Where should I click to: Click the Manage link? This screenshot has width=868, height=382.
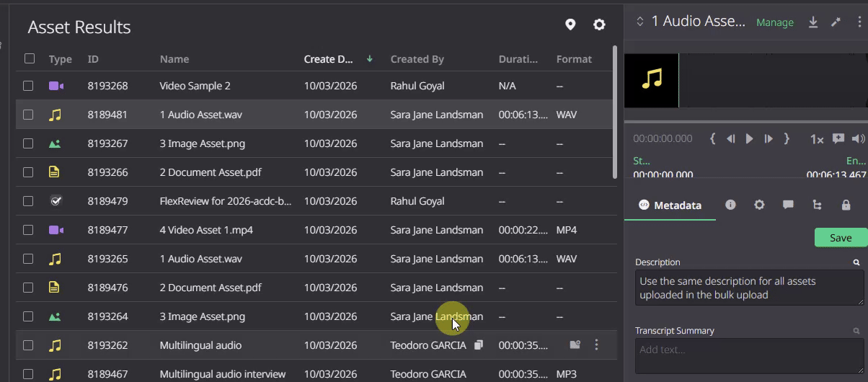click(775, 22)
